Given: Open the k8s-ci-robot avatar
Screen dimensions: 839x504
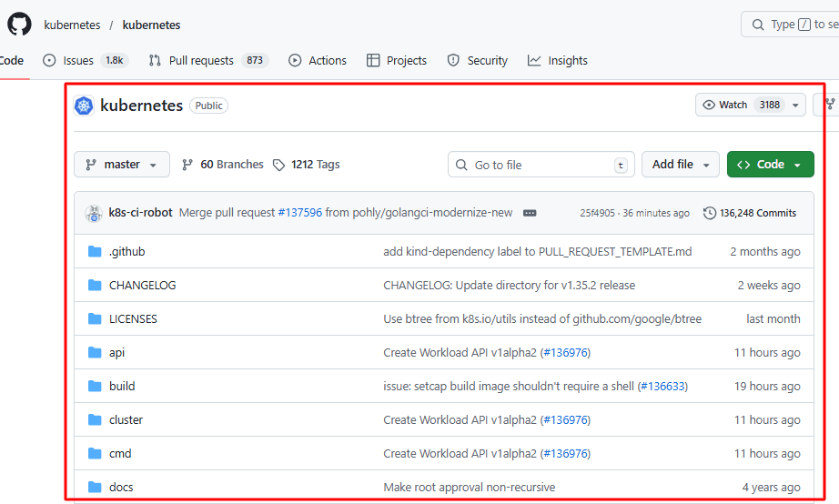Looking at the screenshot, I should pos(94,213).
